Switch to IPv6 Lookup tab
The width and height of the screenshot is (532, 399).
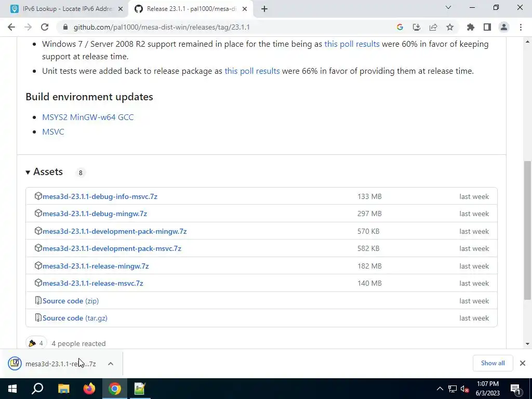67,9
